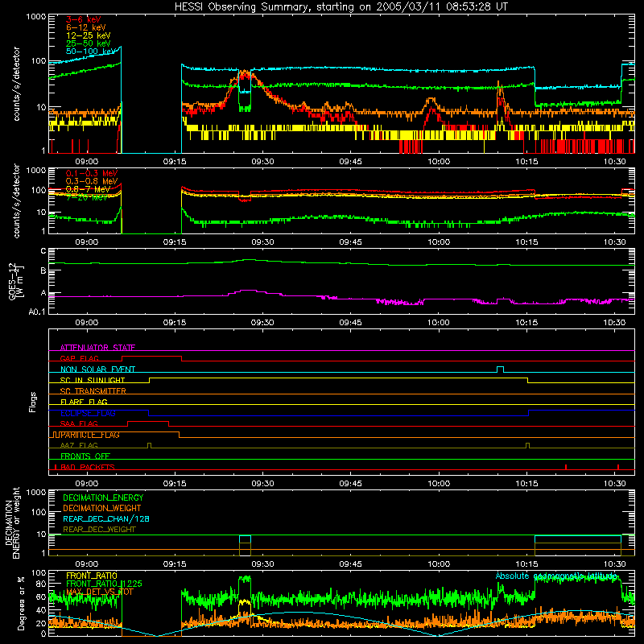Image resolution: width=644 pixels, height=644 pixels.
Task: Click the 09:30 tick label under keV panel
Action: click(262, 162)
